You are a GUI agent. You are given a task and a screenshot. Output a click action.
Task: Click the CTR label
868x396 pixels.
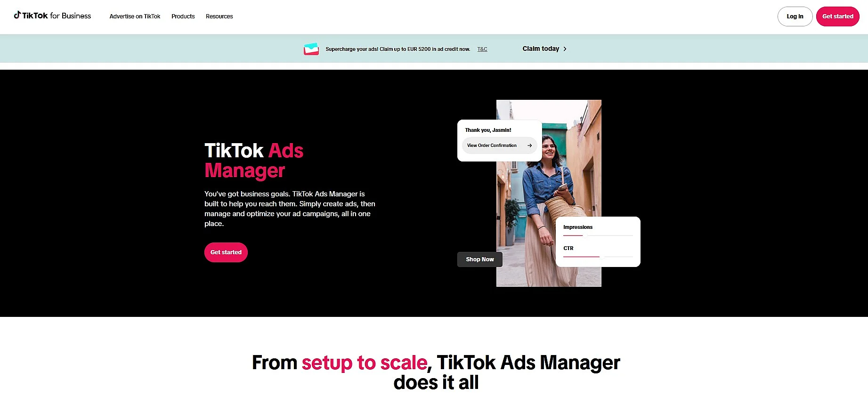(568, 248)
